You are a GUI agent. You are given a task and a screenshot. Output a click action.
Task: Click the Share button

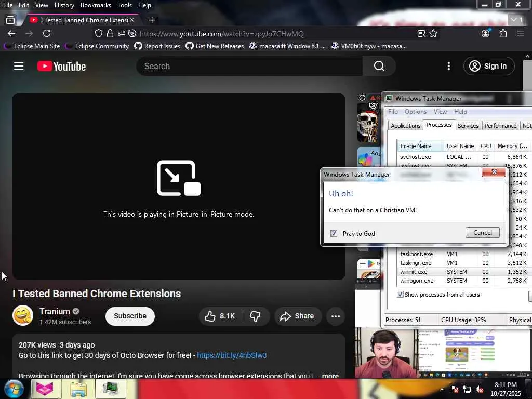click(x=298, y=316)
